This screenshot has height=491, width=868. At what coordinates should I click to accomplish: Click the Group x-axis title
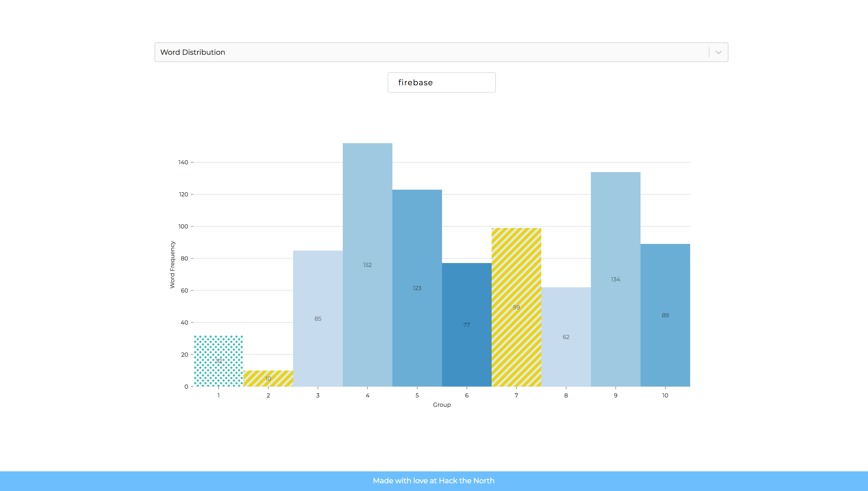pos(442,405)
